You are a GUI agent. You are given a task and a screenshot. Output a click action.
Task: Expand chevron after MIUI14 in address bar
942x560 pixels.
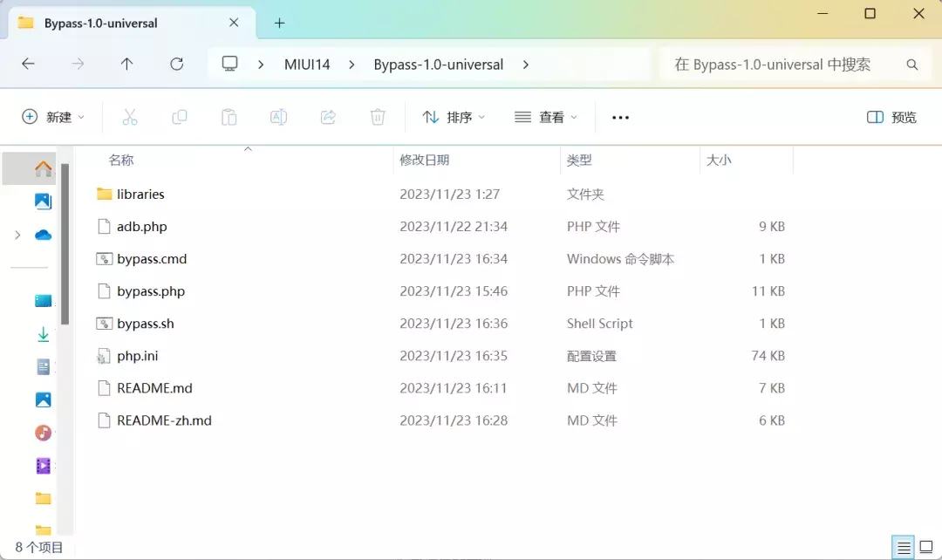[x=352, y=65]
